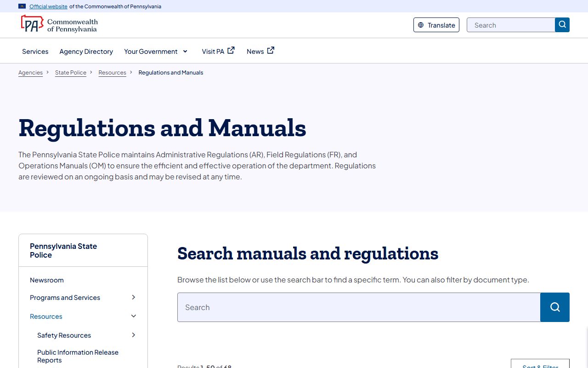588x368 pixels.
Task: Open the Visit PA menu link
Action: (x=213, y=52)
